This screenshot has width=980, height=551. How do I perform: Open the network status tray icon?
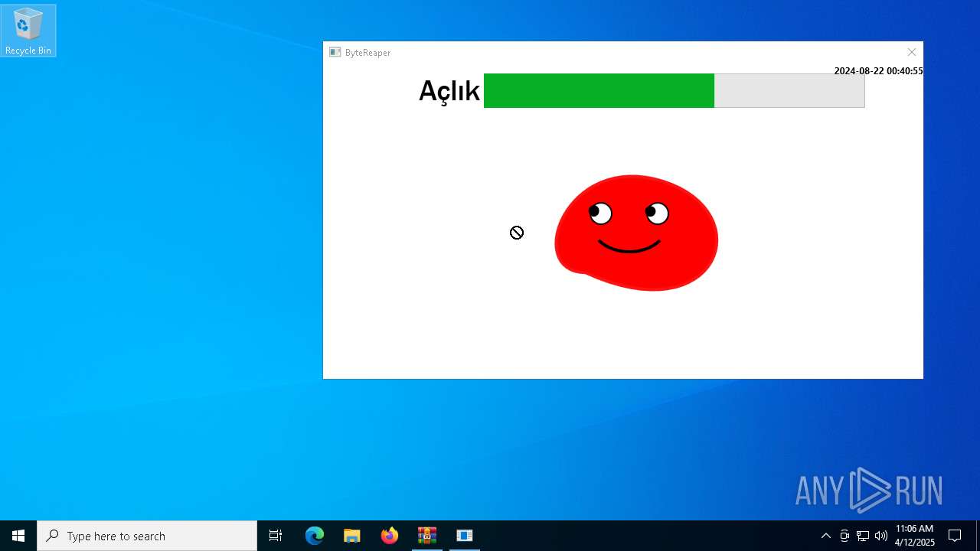(863, 536)
